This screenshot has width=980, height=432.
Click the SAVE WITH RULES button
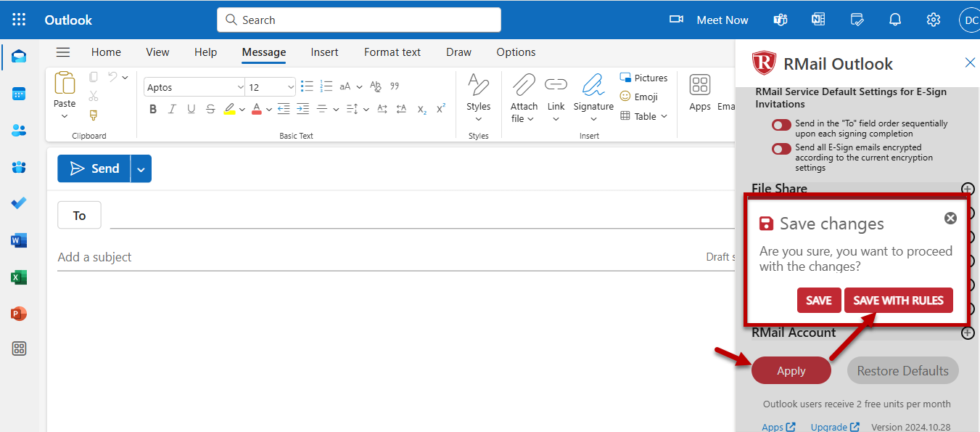(898, 301)
